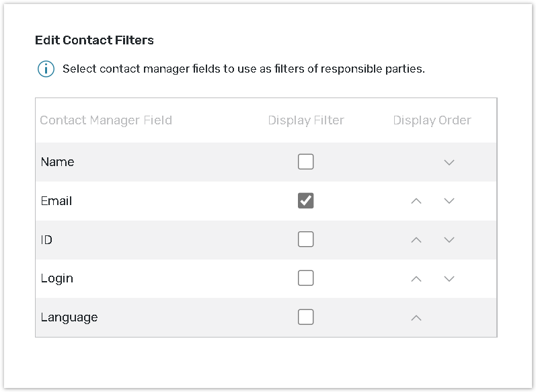This screenshot has width=536, height=392.
Task: Tick the ID display filter checkbox
Action: 306,239
